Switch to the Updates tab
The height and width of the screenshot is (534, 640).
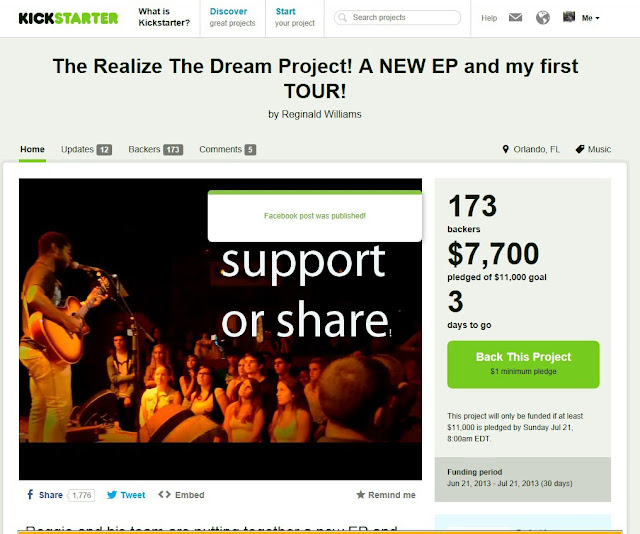coord(86,149)
